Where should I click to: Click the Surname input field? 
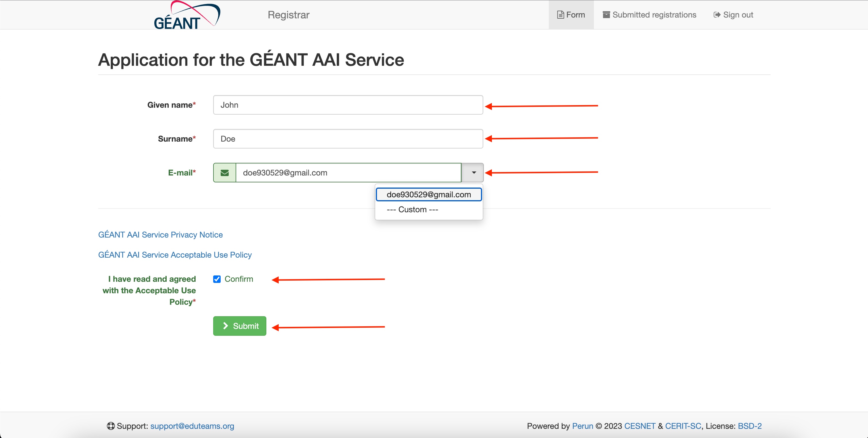348,139
